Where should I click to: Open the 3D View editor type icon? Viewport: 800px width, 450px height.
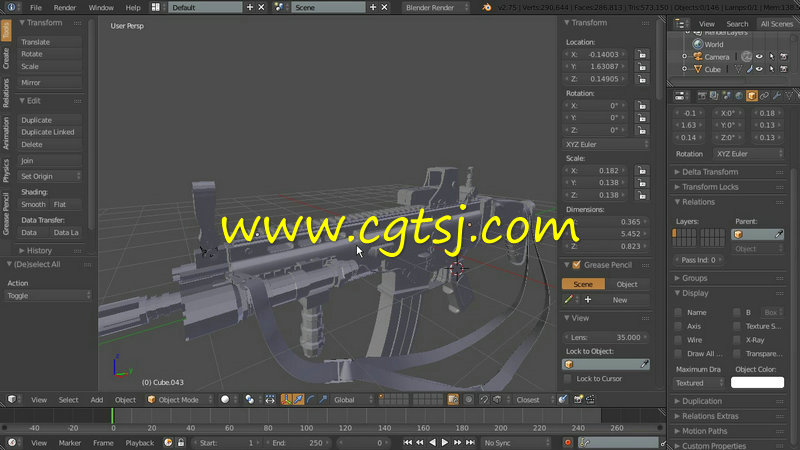pyautogui.click(x=11, y=399)
